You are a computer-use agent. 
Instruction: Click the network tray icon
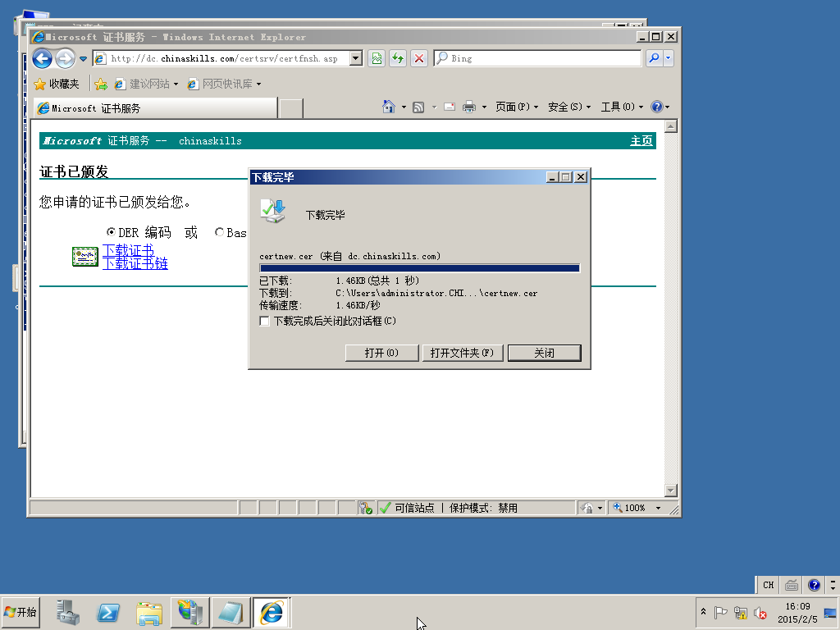(x=741, y=612)
